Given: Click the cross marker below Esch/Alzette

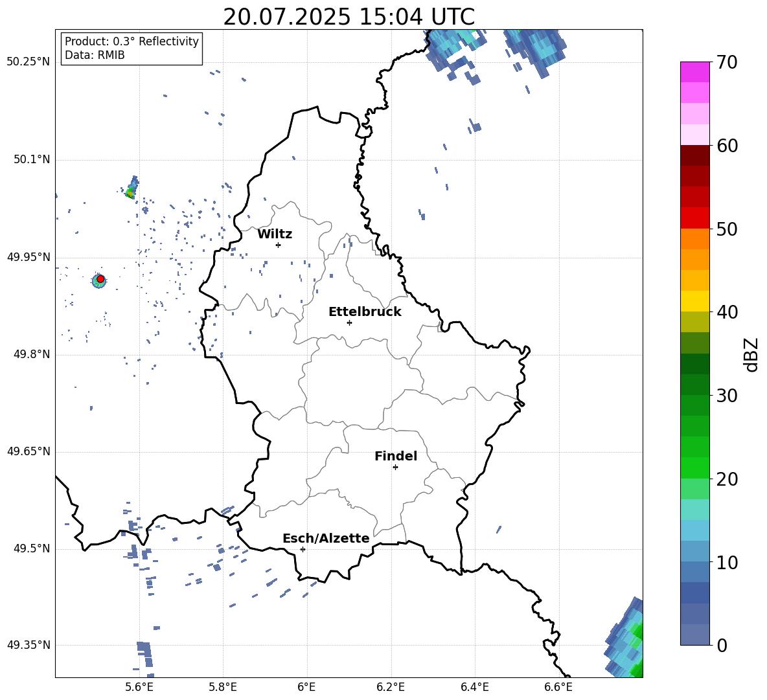Looking at the screenshot, I should [x=303, y=549].
